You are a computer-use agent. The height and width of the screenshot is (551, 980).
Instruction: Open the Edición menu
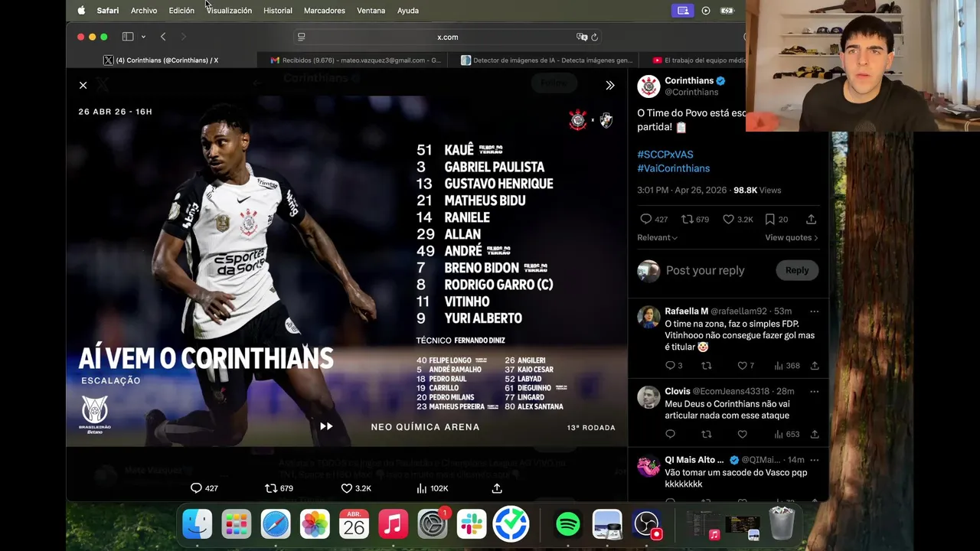coord(181,11)
